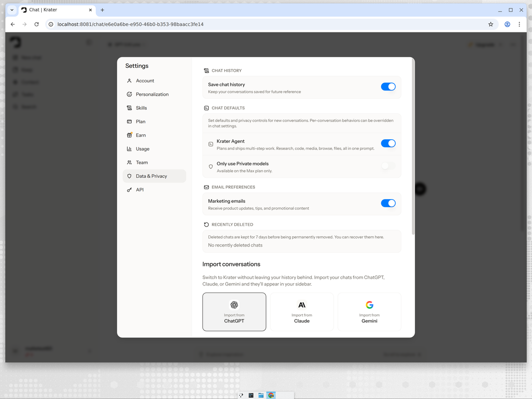Screen dimensions: 532x399
Task: Bookmark this page with star icon
Action: (491, 24)
